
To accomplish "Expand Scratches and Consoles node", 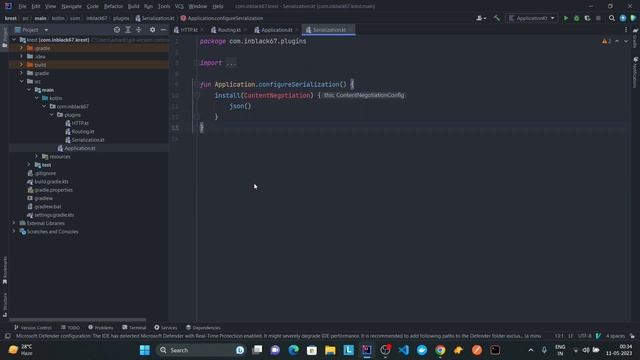I will tap(14, 231).
